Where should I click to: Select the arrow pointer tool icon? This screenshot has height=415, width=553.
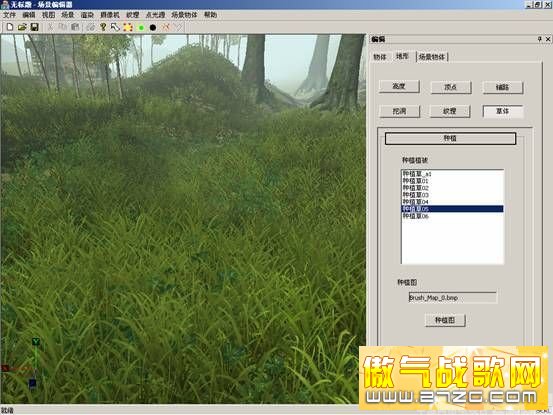[115, 27]
